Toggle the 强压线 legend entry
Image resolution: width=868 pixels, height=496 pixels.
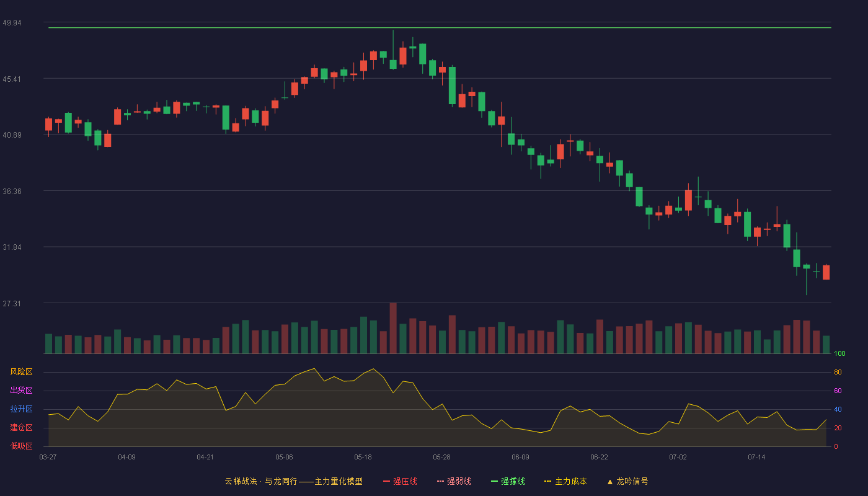point(400,481)
